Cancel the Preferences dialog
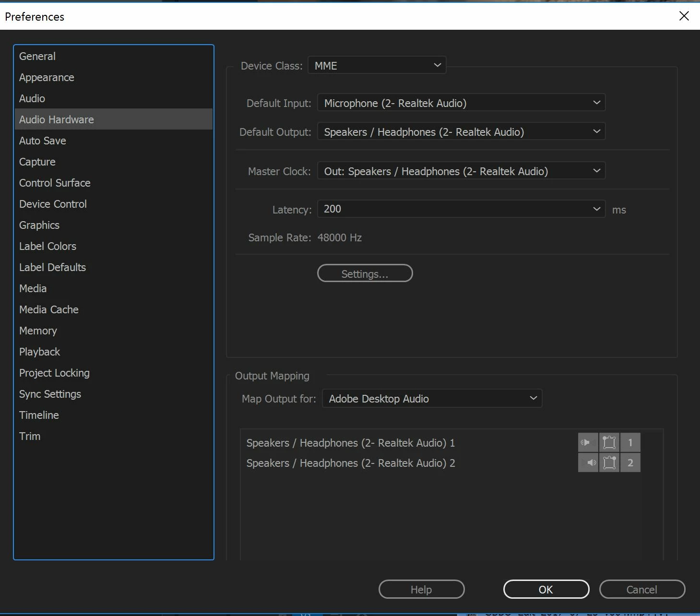700x616 pixels. click(642, 589)
